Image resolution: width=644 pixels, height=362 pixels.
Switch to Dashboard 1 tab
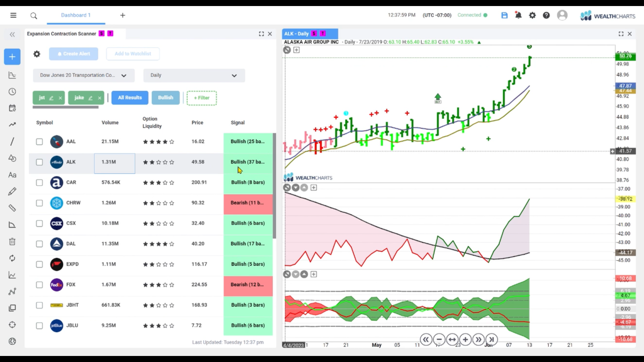[x=76, y=15]
